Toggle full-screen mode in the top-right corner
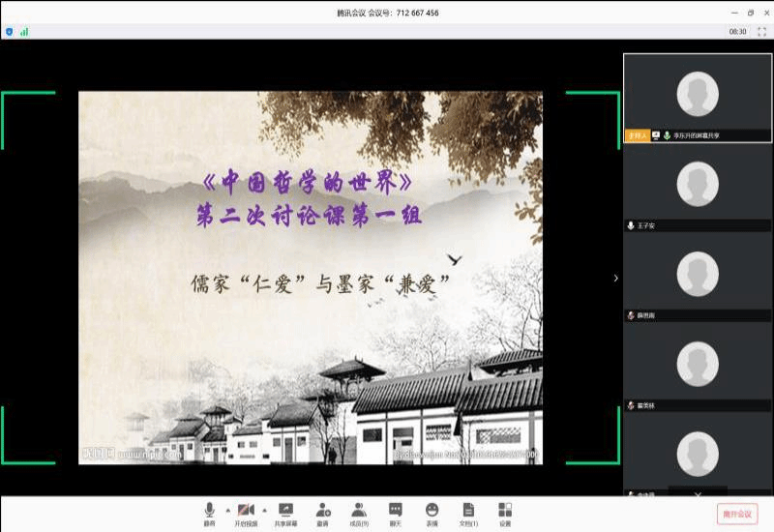The image size is (774, 532). coord(761,31)
